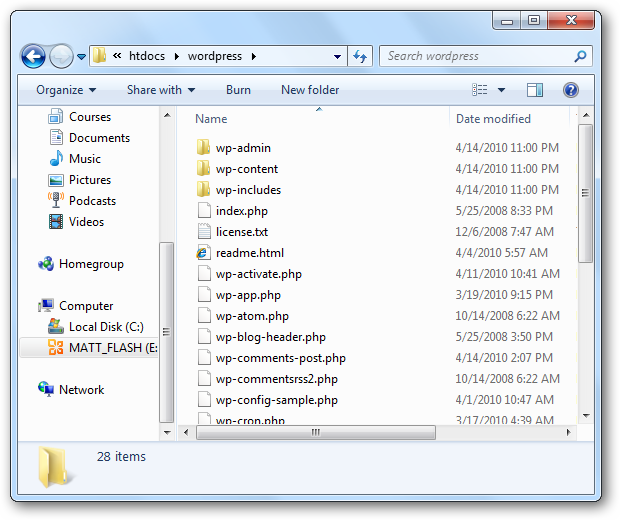Image resolution: width=620 pixels, height=520 pixels.
Task: Click the Videos film icon
Action: click(x=56, y=221)
